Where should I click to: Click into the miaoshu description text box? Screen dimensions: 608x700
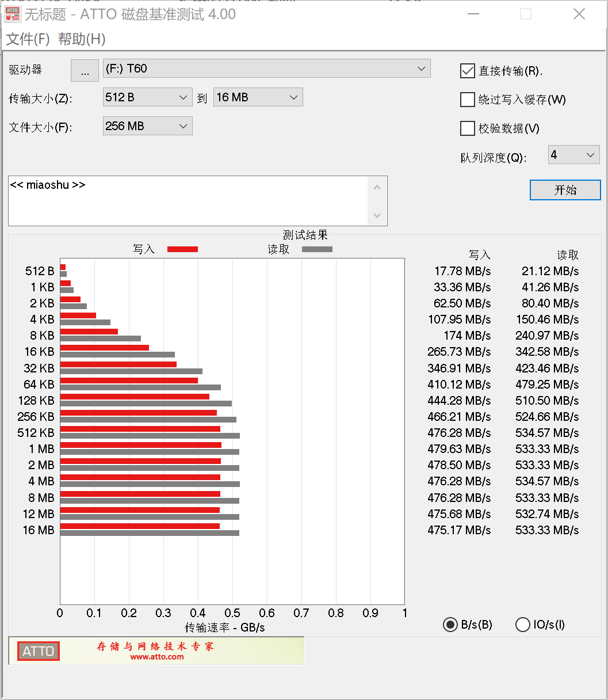tap(188, 201)
